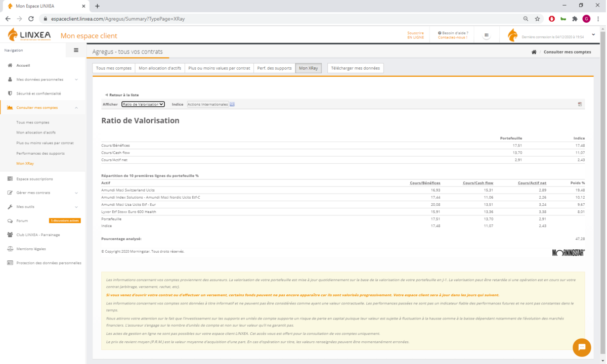The width and height of the screenshot is (607, 364).
Task: Expand Gérer mes contrats submenu
Action: pyautogui.click(x=76, y=193)
